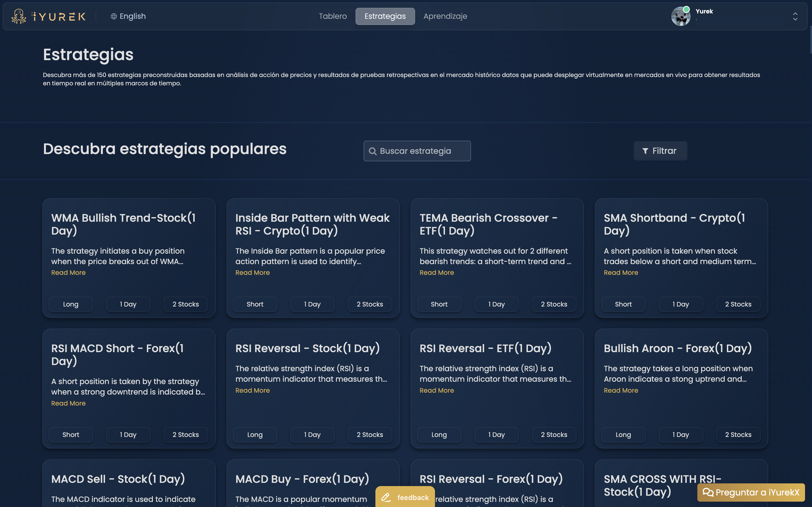
Task: Click the chat bubbles icon on Preguntar
Action: (708, 492)
